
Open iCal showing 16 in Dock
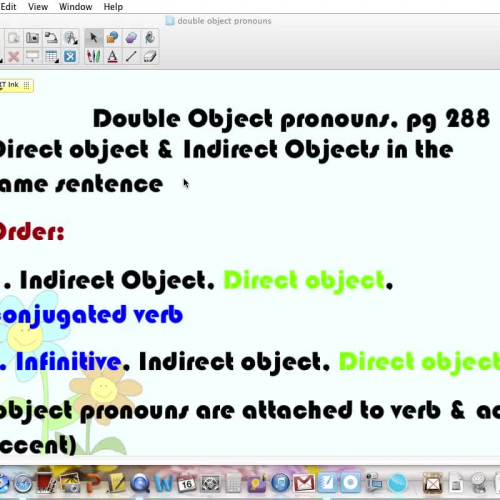tap(187, 483)
